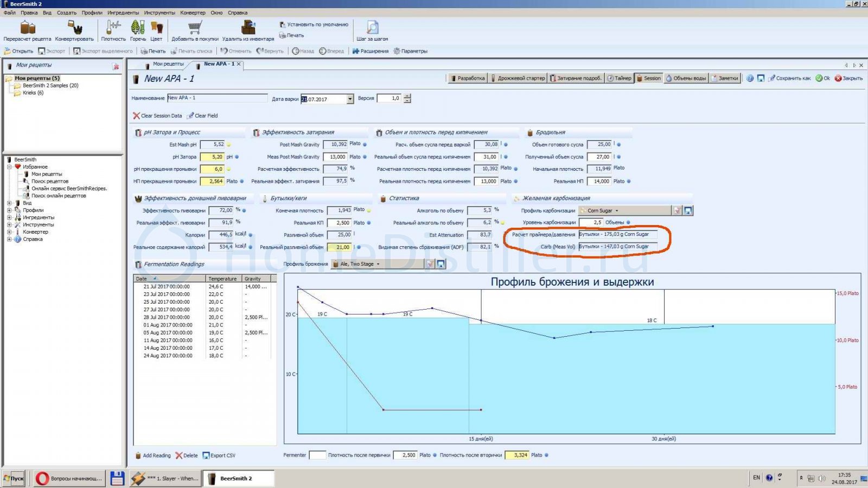This screenshot has width=868, height=488.
Task: Expand the Вид tree node
Action: tap(9, 203)
